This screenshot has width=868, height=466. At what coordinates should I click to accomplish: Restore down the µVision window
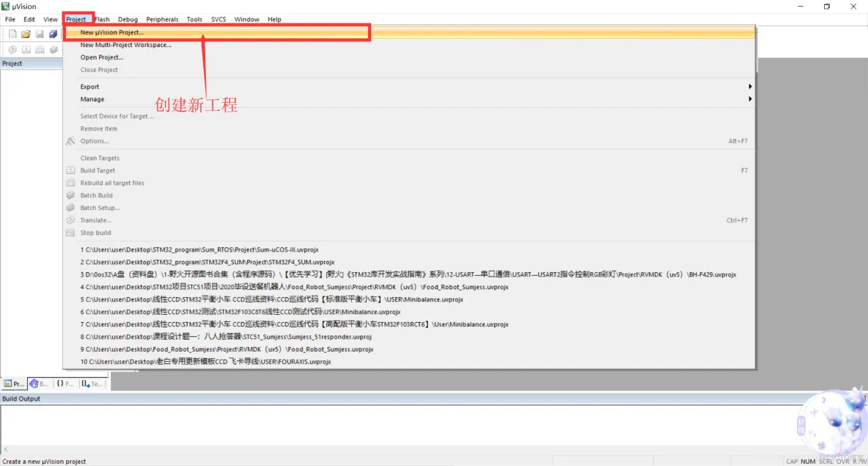pos(827,6)
